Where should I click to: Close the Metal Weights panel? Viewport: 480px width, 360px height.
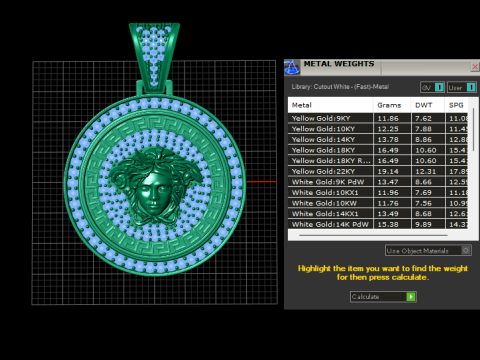[x=475, y=67]
